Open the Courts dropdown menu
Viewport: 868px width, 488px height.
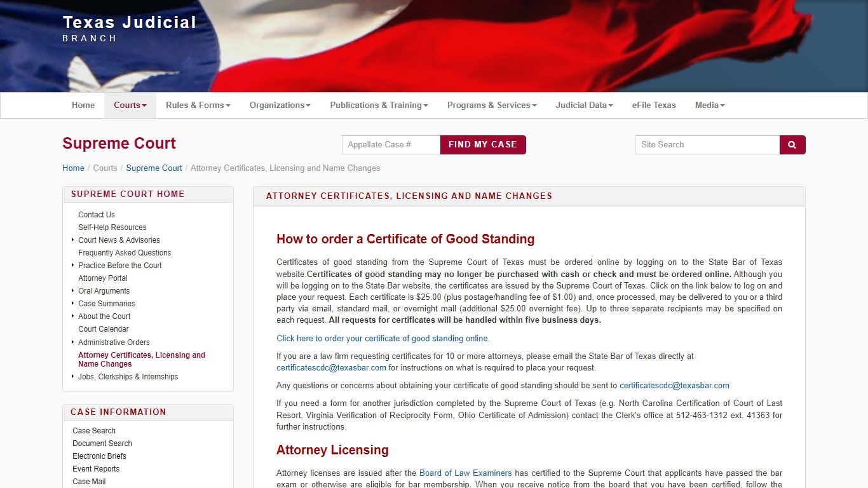(130, 105)
